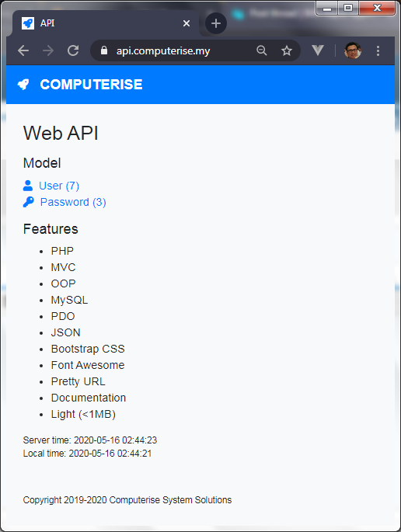Open the User (7) model link

click(59, 186)
